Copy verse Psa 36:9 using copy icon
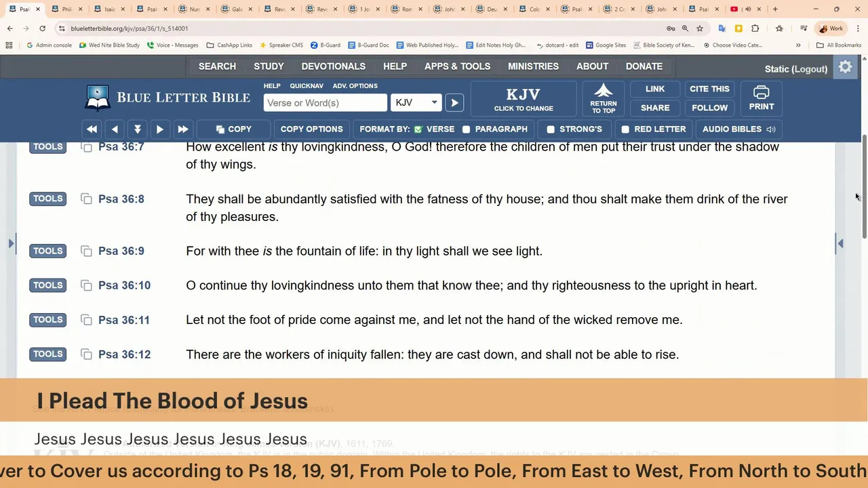This screenshot has height=488, width=868. coord(86,251)
